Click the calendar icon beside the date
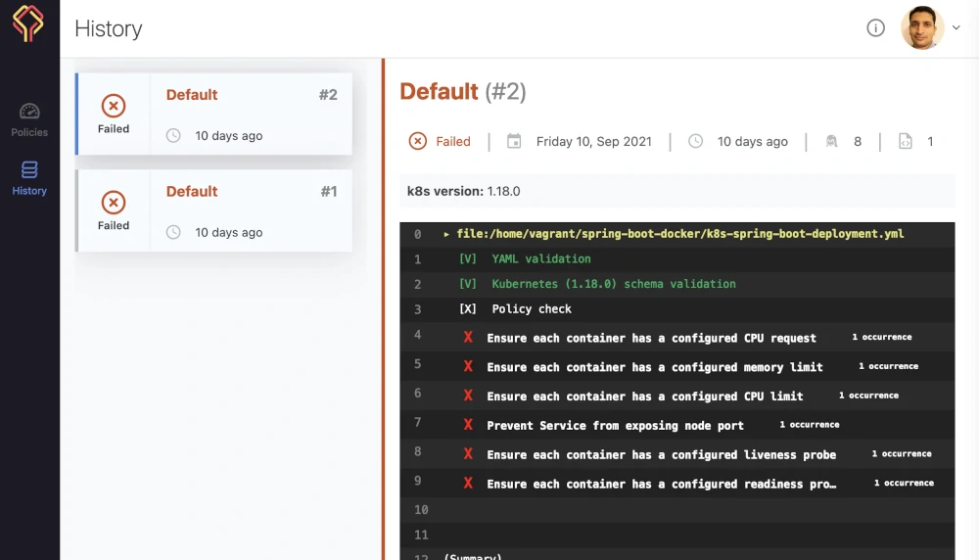979x560 pixels. click(514, 141)
